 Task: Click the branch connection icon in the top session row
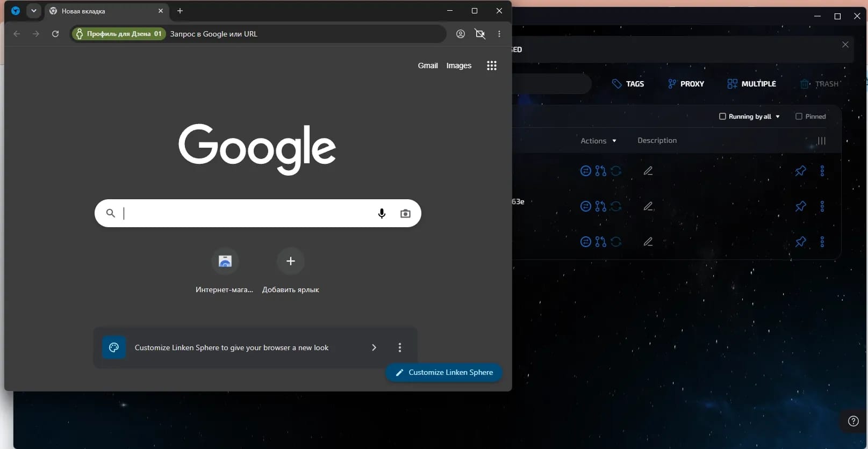pyautogui.click(x=601, y=171)
